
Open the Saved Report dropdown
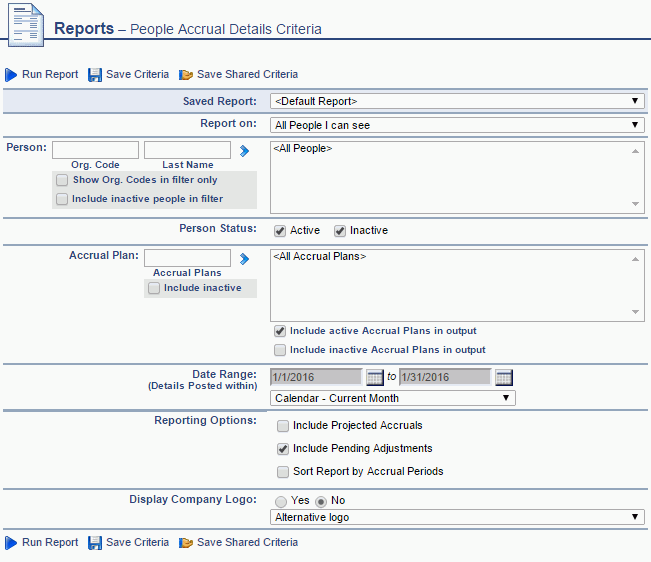[457, 101]
